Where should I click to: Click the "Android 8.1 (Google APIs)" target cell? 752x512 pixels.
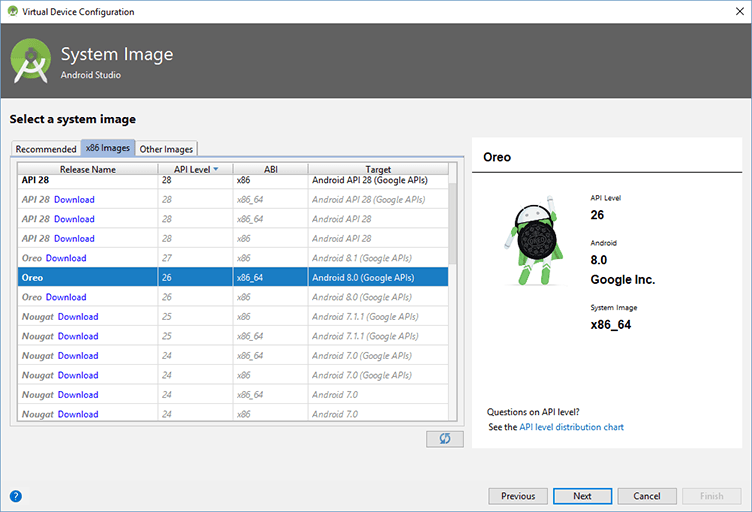[378, 258]
